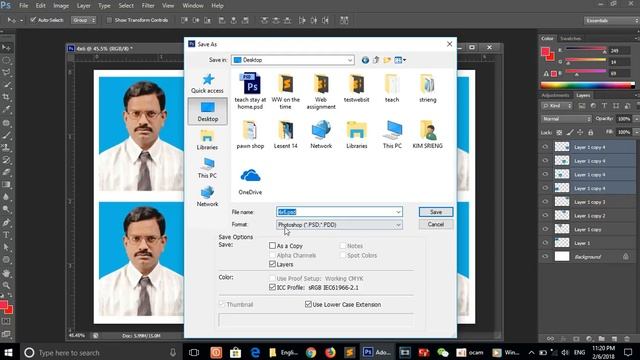Select the Horizontal Type tool
Viewport: 640px width, 360px height.
pos(6,235)
